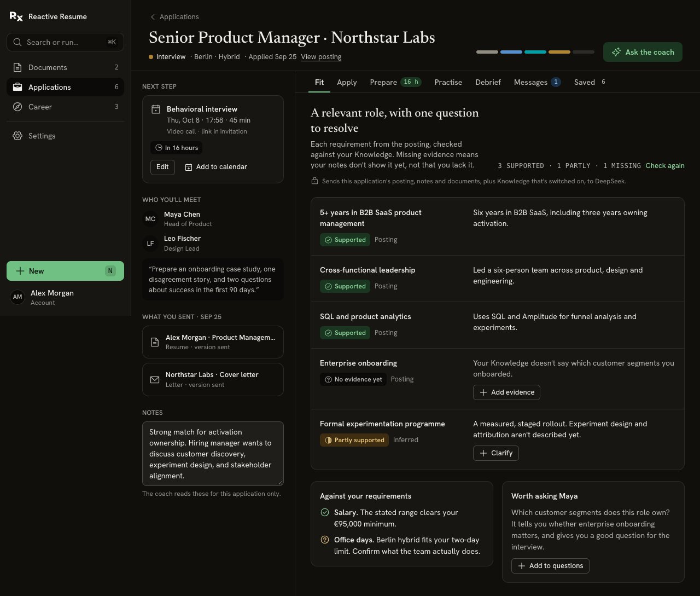Click the calendar icon on Behavioral interview
700x596 pixels.
pyautogui.click(x=156, y=109)
